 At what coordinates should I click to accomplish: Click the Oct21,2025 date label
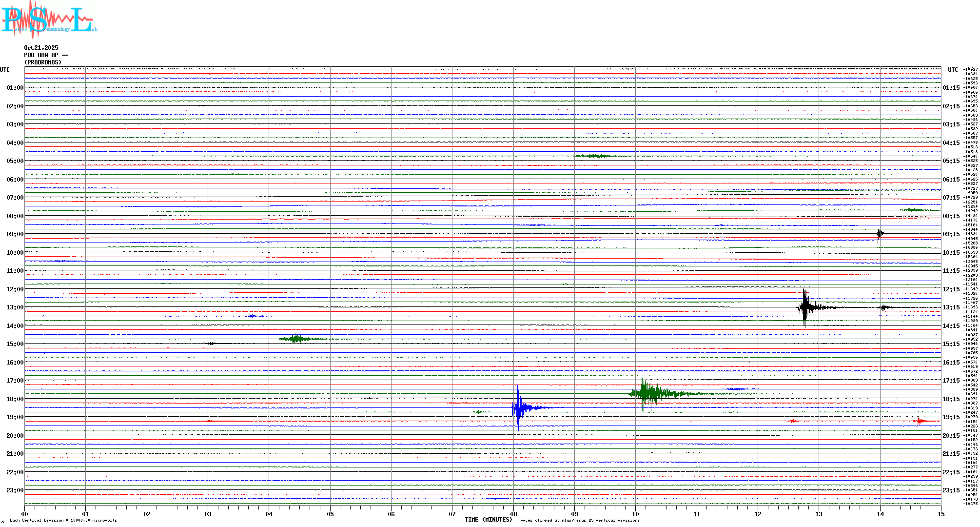point(41,48)
